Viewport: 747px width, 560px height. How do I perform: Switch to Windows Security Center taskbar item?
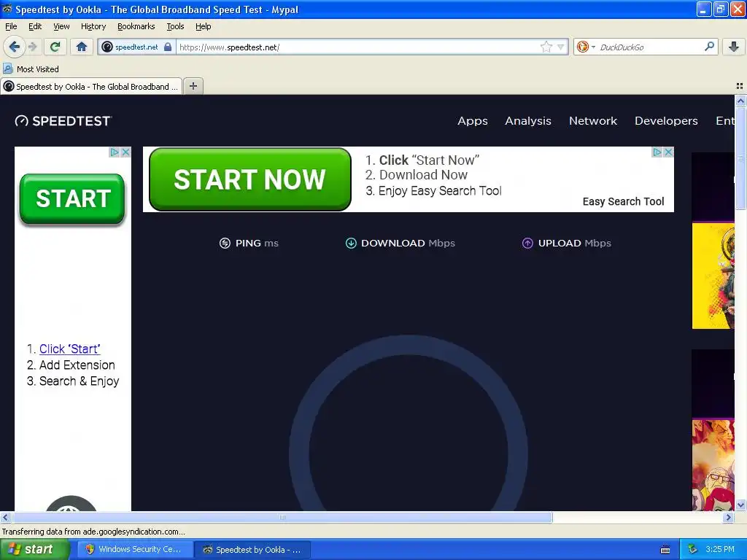coord(135,550)
